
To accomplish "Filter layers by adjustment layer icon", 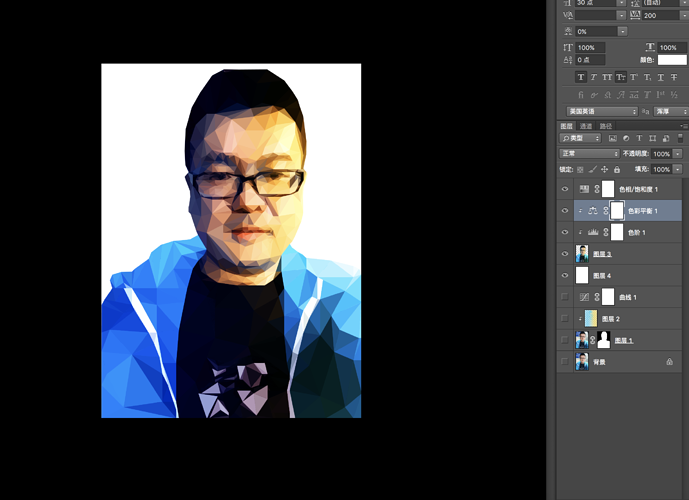I will [626, 138].
